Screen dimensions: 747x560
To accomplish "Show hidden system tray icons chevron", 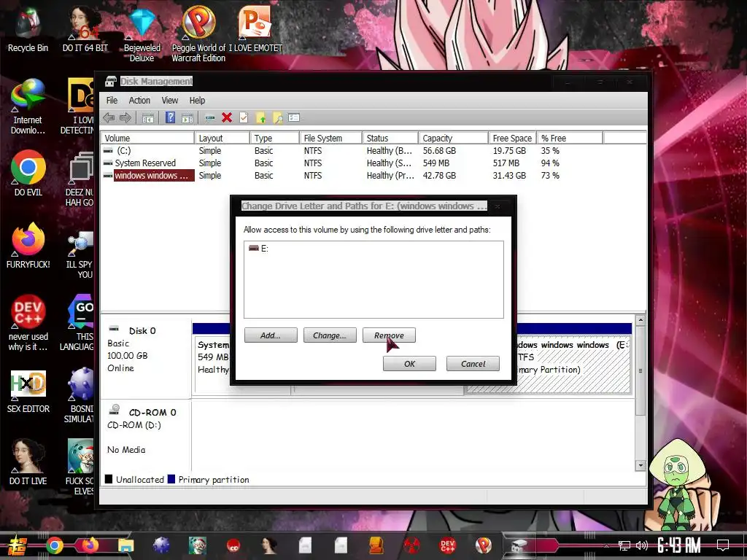I will 606,545.
